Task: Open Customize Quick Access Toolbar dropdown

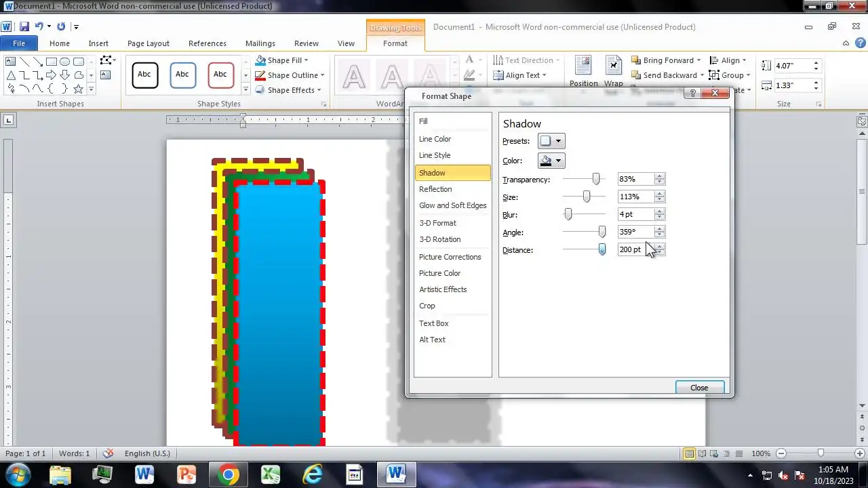Action: 76,27
